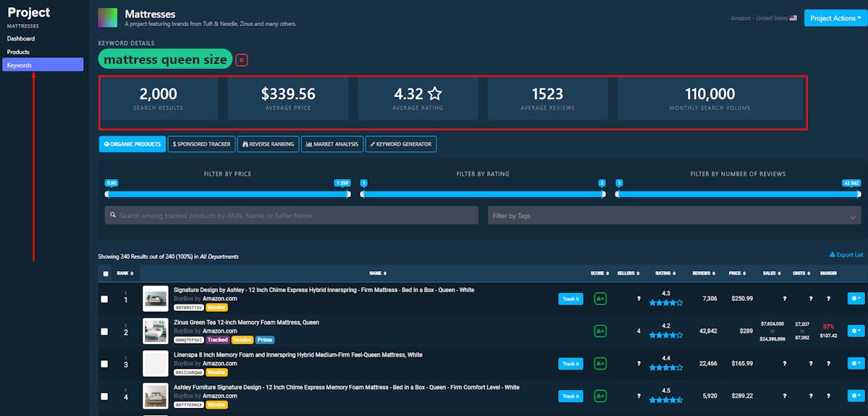868x416 pixels.
Task: Click the Vendor tag on Linenspa row
Action: point(216,373)
